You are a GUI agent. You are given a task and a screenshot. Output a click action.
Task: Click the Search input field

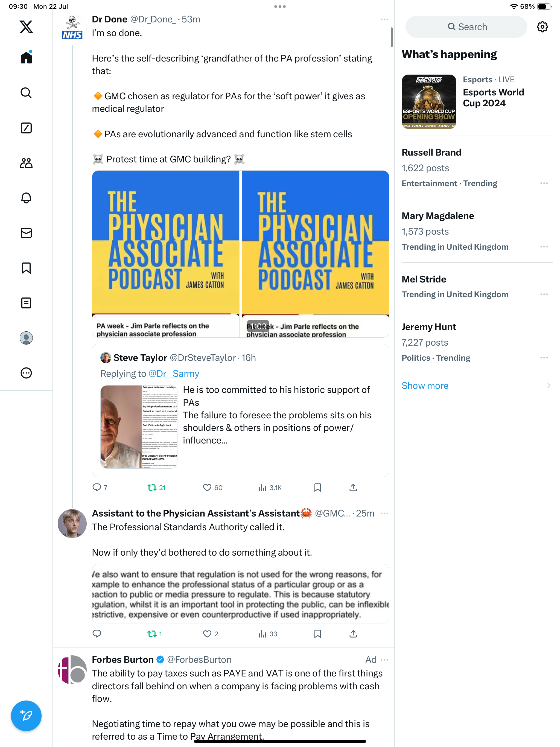click(x=466, y=27)
